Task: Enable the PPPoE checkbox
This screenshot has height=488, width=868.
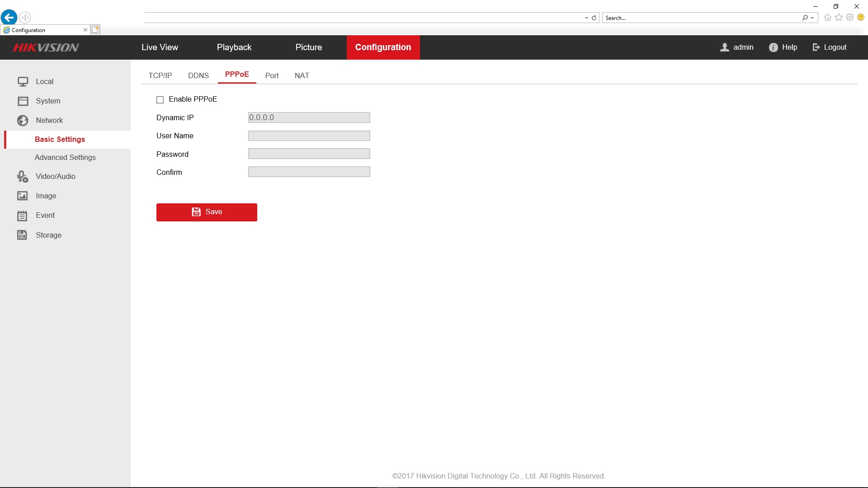Action: tap(160, 100)
